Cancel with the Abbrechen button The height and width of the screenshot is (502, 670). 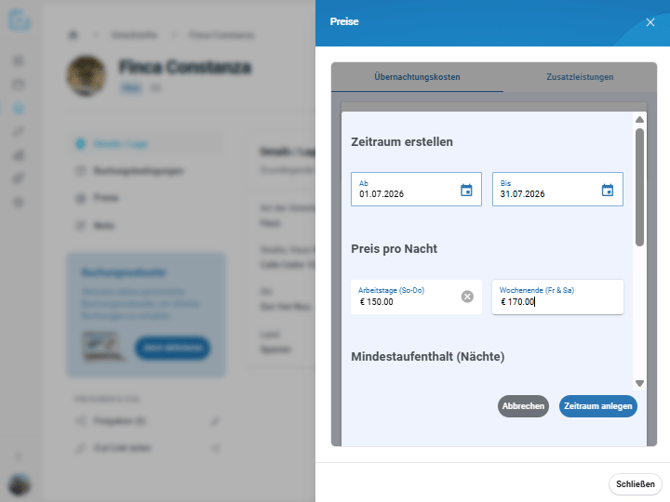click(523, 406)
